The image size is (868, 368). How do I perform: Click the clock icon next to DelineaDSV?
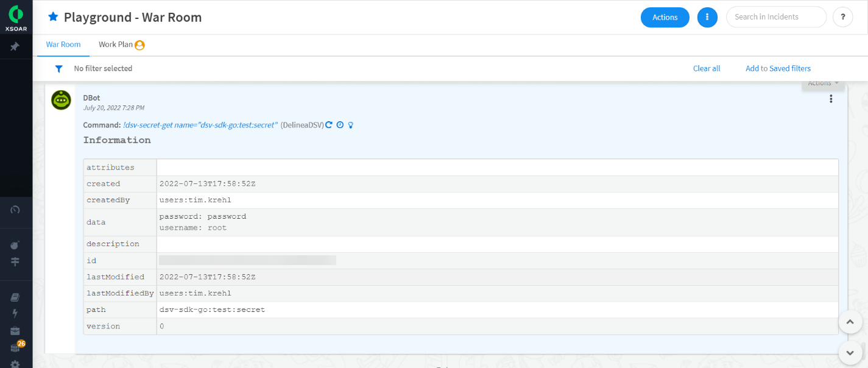pyautogui.click(x=340, y=125)
